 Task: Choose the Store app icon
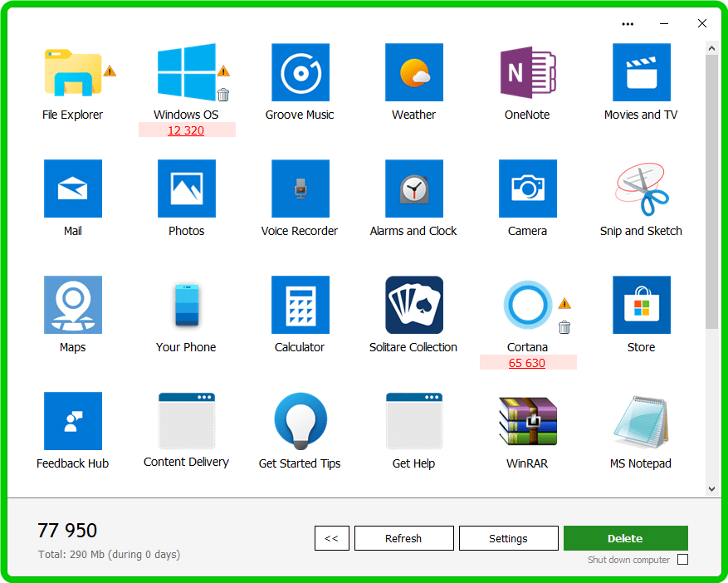pyautogui.click(x=642, y=305)
